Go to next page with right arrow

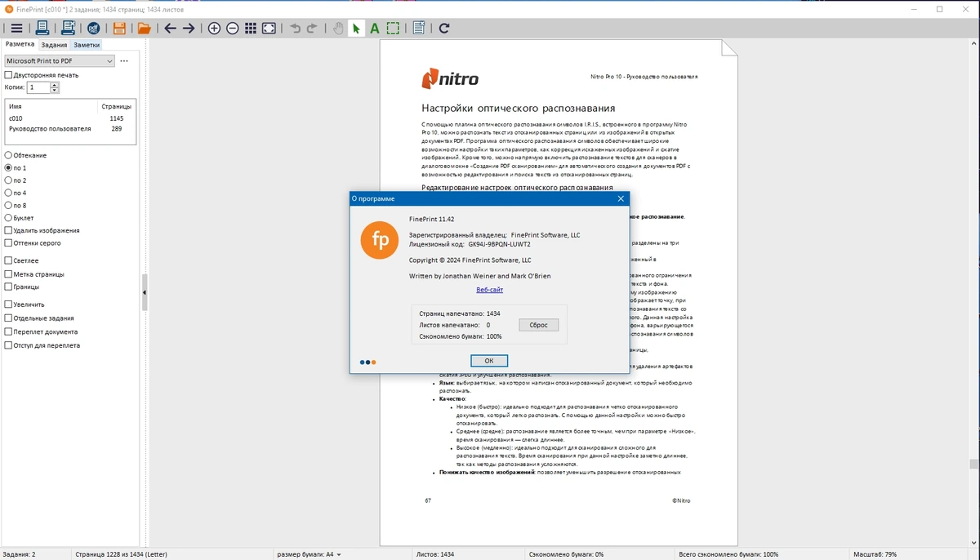pos(189,29)
